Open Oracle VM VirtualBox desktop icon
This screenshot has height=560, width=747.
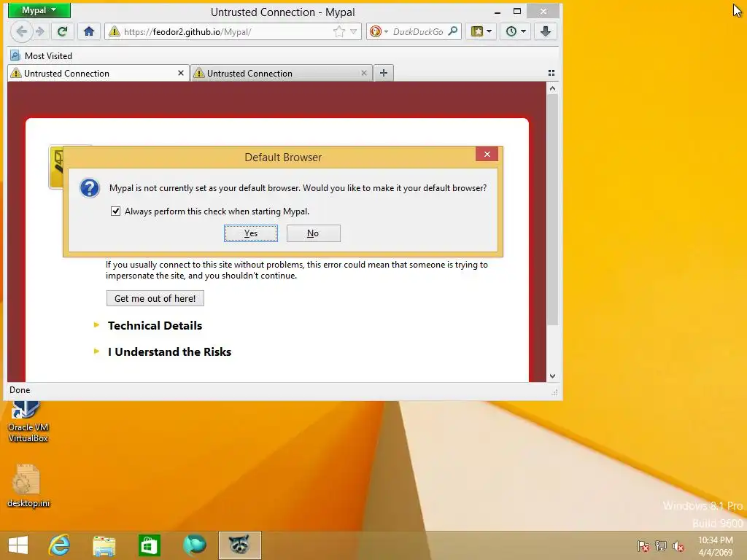(28, 421)
